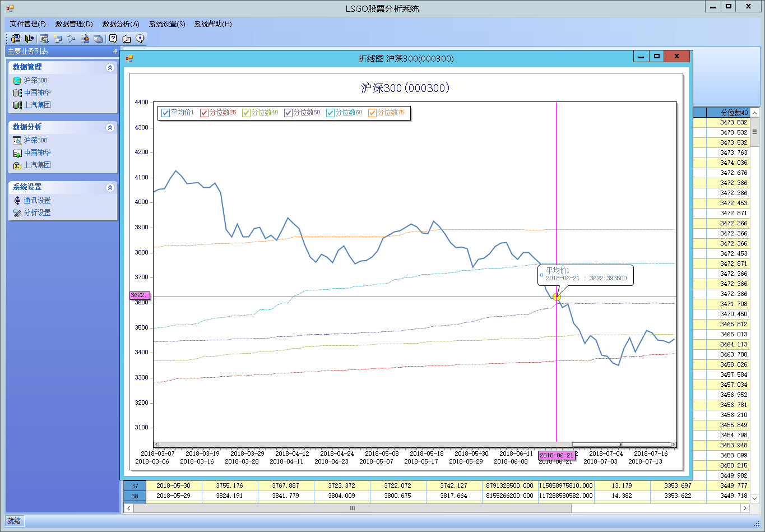Click the chart horizontal scrollbar right arrow
Screen dimensions: 765x532
674,445
